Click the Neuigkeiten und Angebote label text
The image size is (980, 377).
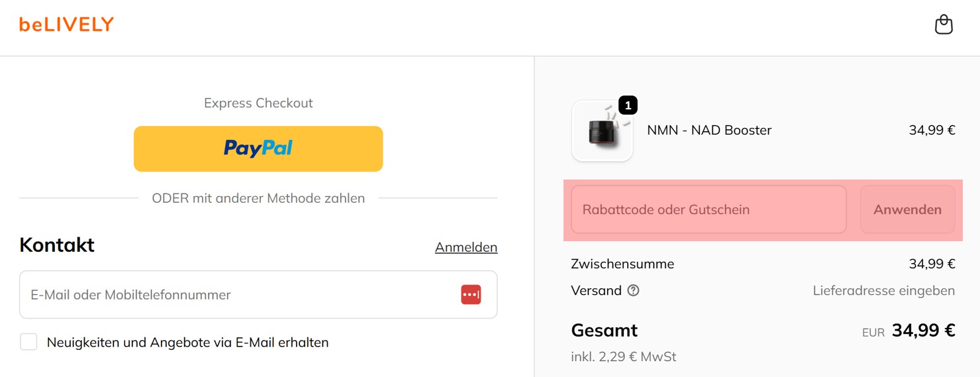(187, 343)
